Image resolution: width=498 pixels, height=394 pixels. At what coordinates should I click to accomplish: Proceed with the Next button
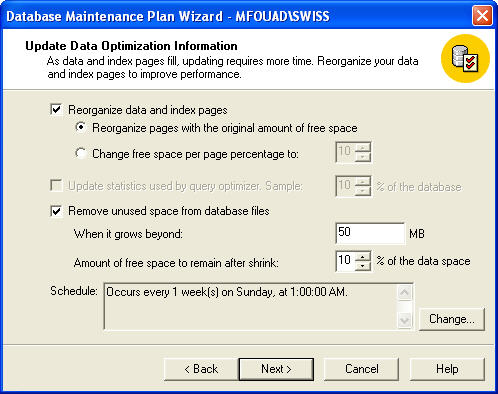[x=276, y=369]
